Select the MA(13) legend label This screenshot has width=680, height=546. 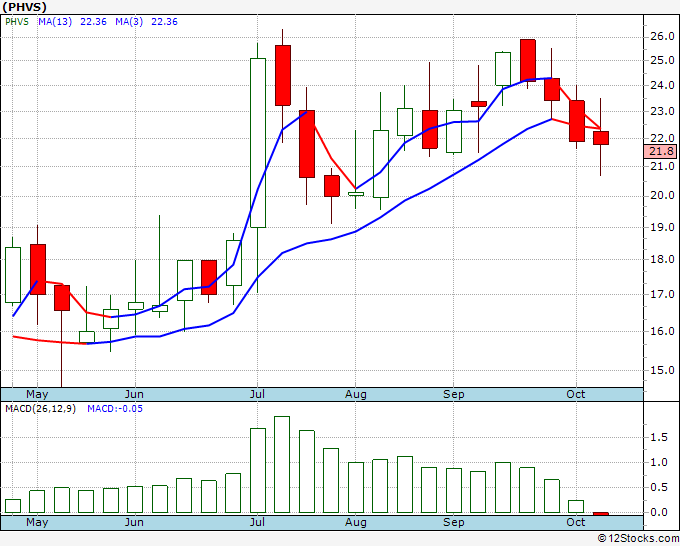point(55,22)
